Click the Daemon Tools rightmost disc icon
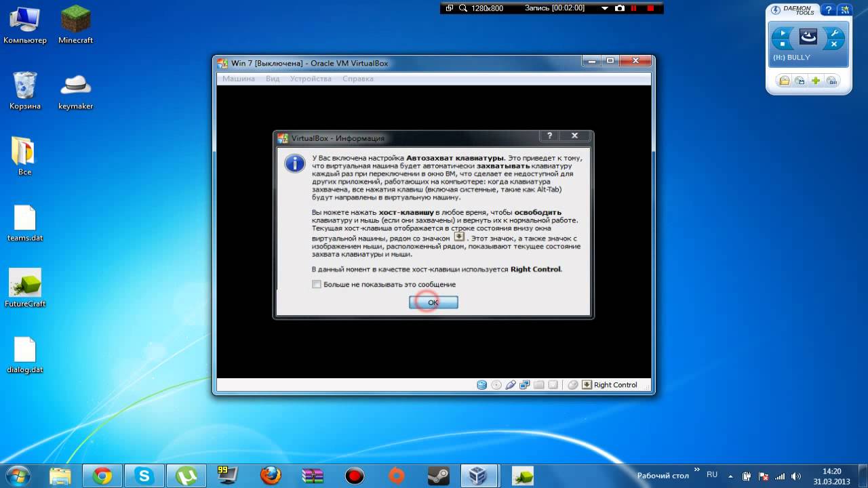868x488 pixels. 831,81
